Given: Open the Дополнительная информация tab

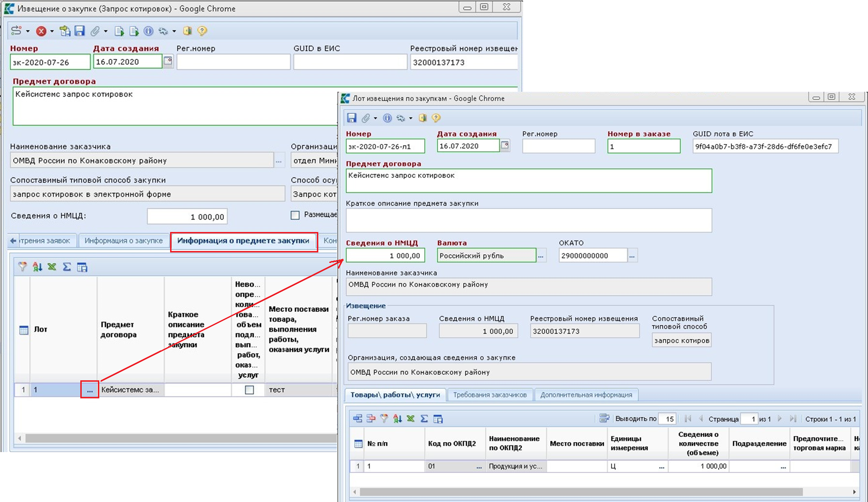Looking at the screenshot, I should (586, 395).
